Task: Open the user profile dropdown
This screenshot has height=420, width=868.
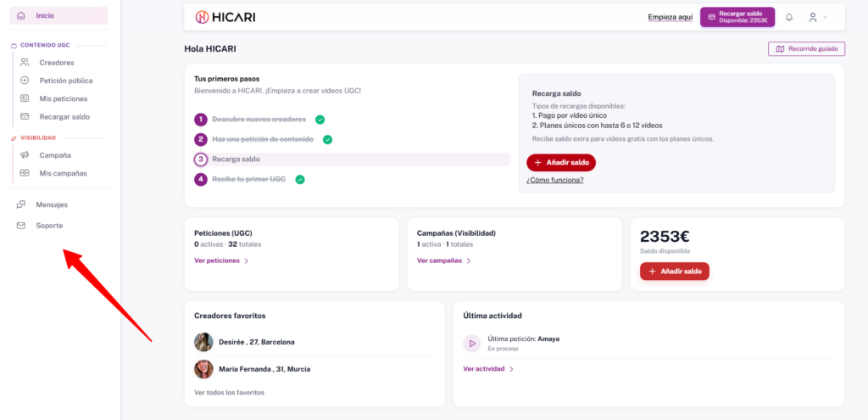Action: tap(817, 17)
